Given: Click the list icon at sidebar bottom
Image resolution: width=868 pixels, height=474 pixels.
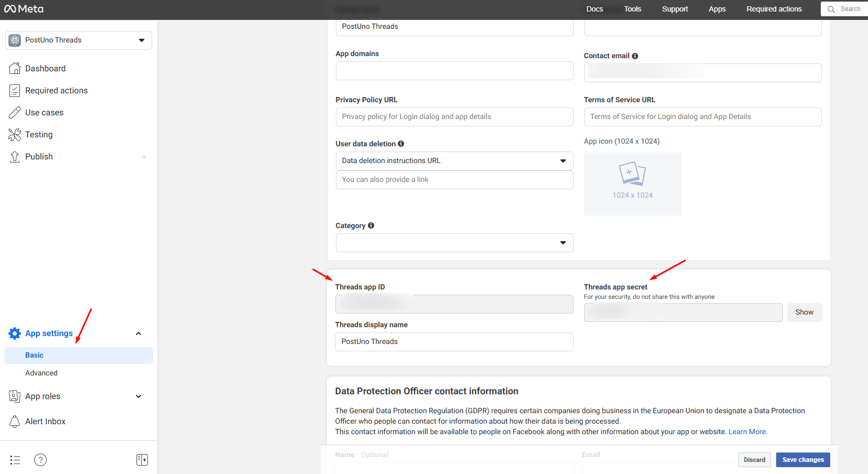Looking at the screenshot, I should [15, 460].
